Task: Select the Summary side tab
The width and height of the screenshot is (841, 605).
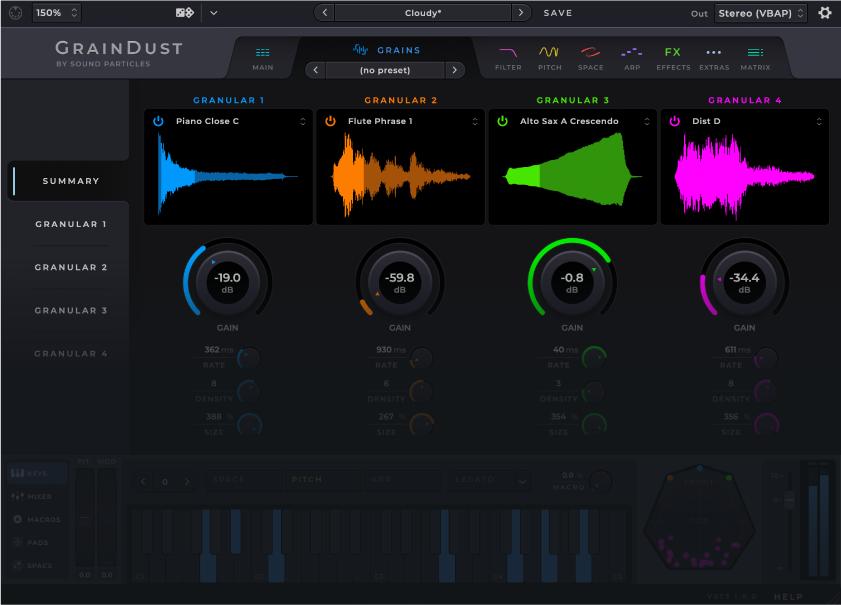Action: [71, 181]
